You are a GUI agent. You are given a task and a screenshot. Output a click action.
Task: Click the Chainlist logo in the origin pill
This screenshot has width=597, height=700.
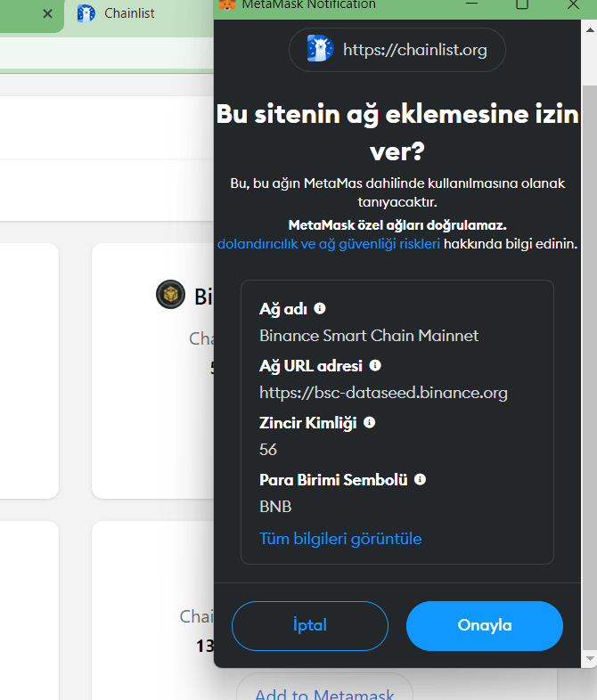(319, 49)
